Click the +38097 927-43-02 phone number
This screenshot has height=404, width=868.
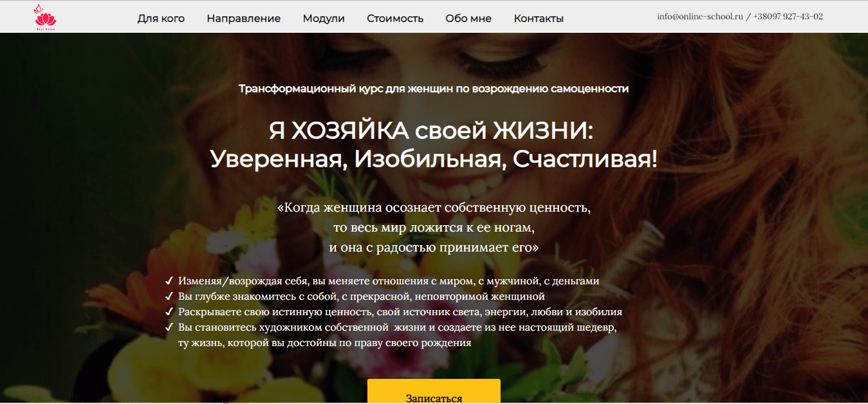[788, 17]
